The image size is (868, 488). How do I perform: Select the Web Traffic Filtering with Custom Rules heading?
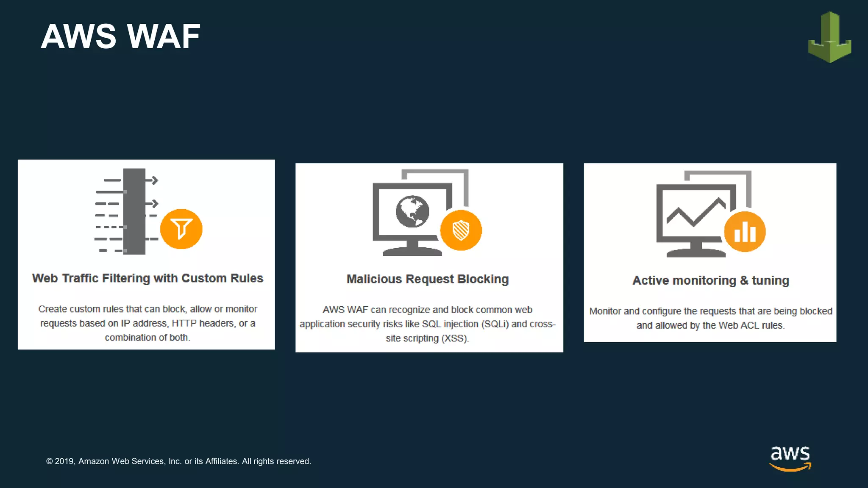147,278
